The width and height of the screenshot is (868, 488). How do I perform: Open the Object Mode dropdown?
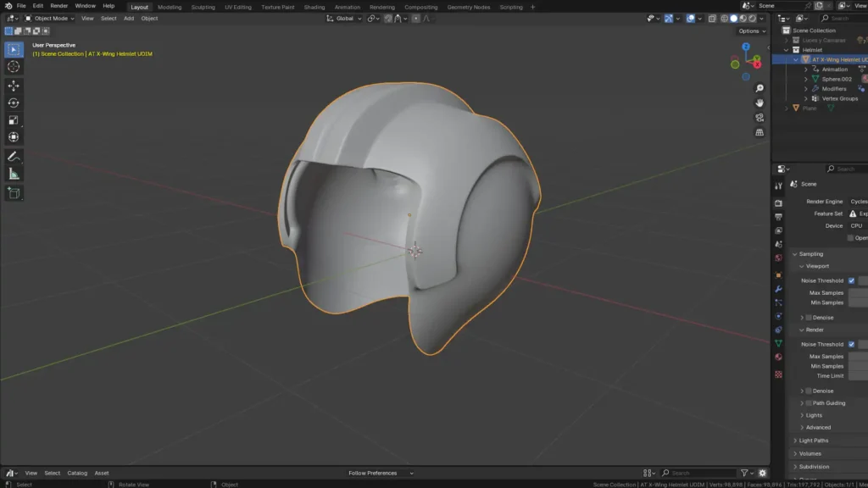coord(49,18)
